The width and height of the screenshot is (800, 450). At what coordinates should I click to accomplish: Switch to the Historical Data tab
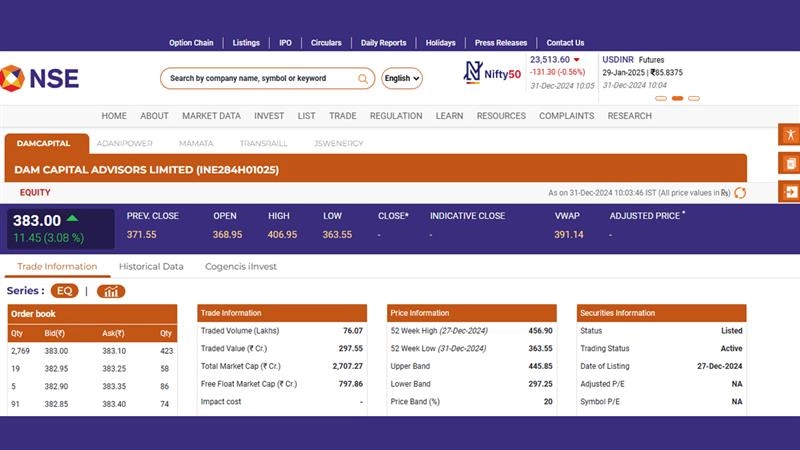tap(151, 267)
